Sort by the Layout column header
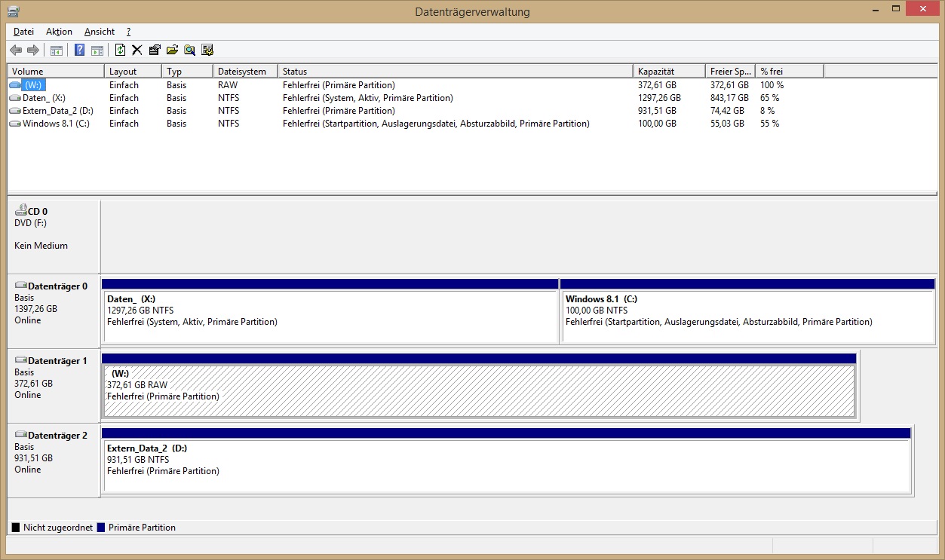The width and height of the screenshot is (945, 560). tap(133, 71)
